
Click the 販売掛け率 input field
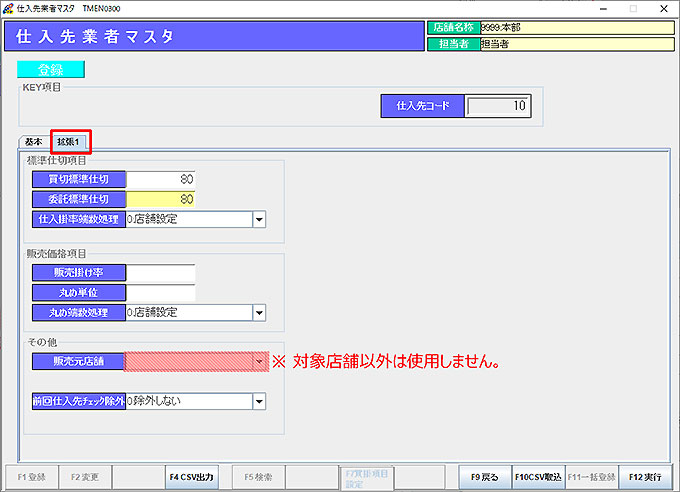tap(160, 272)
